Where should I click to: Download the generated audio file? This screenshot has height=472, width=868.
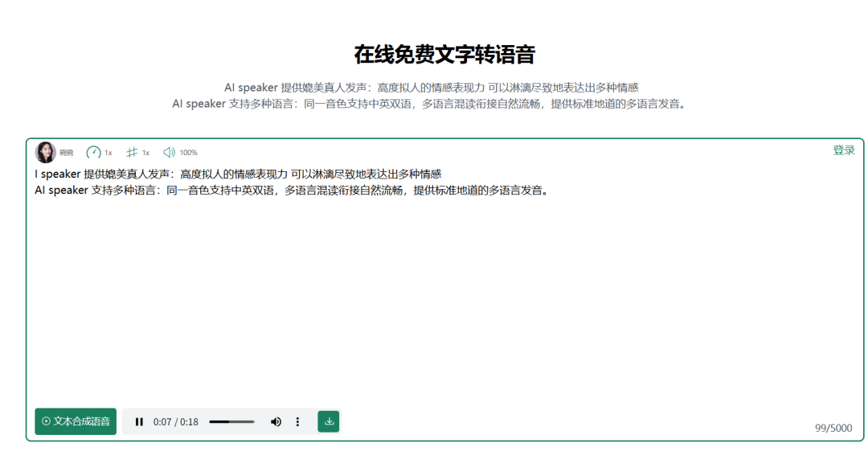pos(329,421)
